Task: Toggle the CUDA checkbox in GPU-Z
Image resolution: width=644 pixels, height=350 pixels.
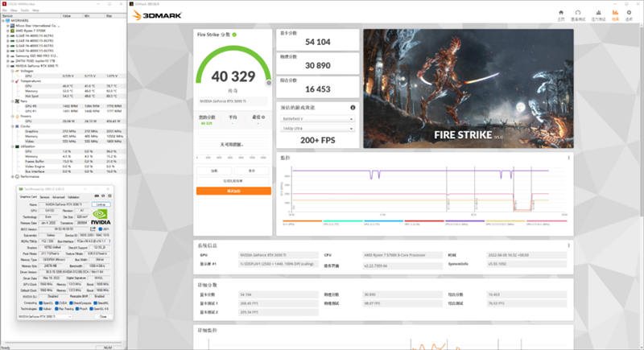Action: (56, 303)
